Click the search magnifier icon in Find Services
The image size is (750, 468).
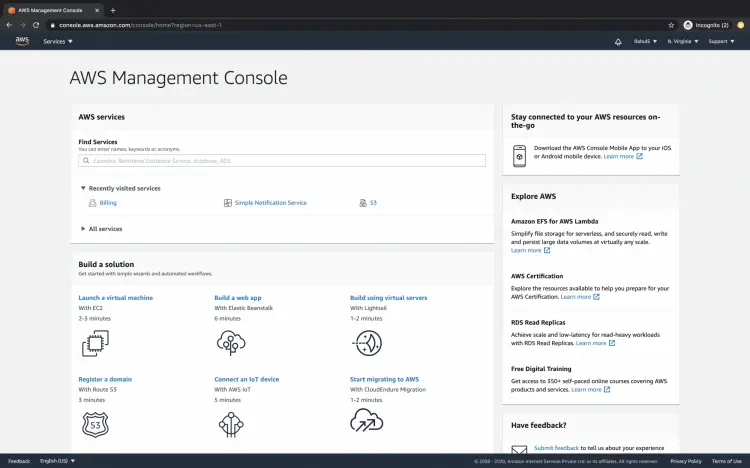coord(86,161)
